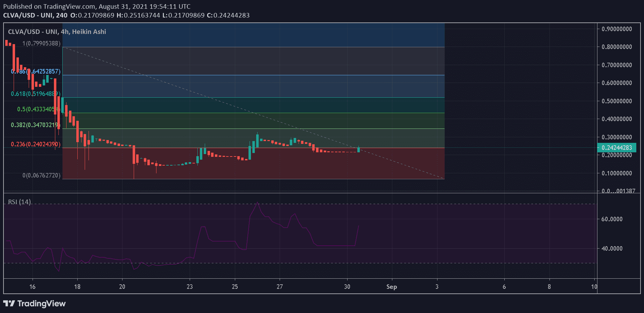Click date 30 on the time axis
Image resolution: width=644 pixels, height=313 pixels.
(x=347, y=287)
